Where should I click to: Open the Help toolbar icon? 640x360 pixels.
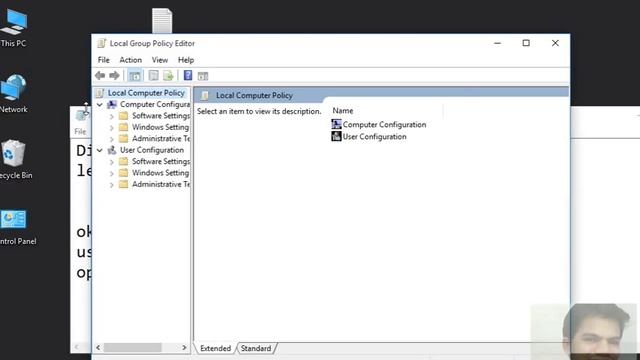[x=188, y=76]
